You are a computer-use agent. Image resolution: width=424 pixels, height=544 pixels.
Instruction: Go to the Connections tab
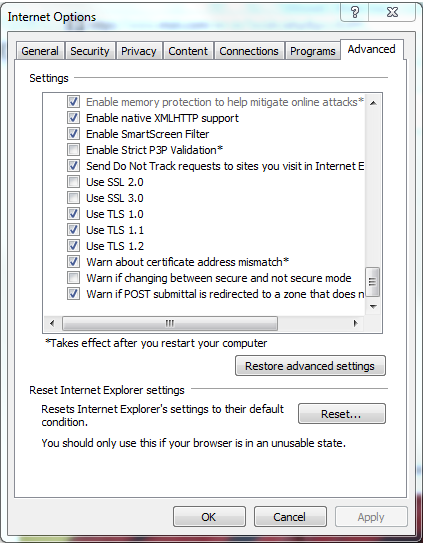pos(249,51)
